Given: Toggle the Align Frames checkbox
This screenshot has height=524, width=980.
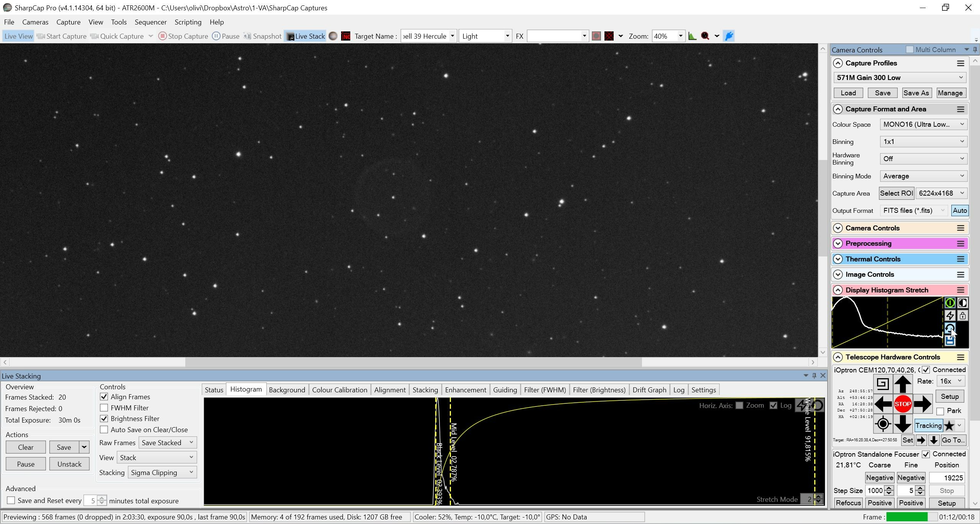Looking at the screenshot, I should (x=104, y=397).
